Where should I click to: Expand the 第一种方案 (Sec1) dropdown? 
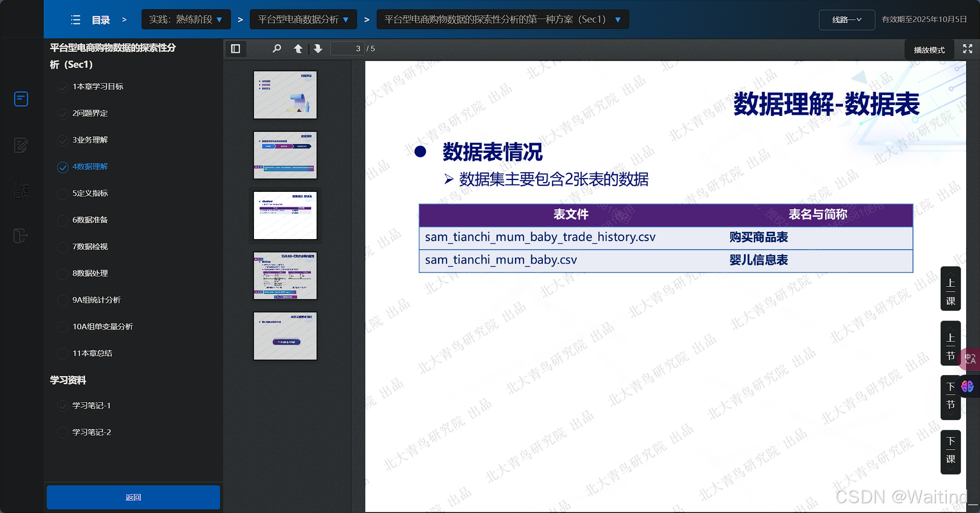pyautogui.click(x=503, y=19)
